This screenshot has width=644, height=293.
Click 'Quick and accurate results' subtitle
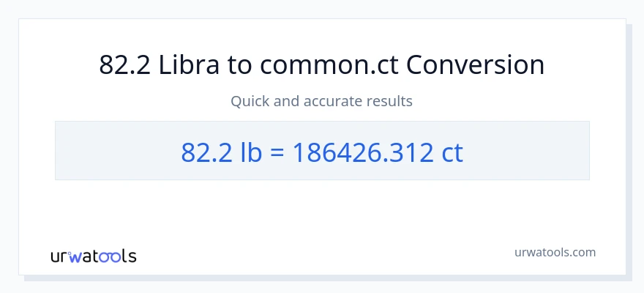[x=321, y=101]
